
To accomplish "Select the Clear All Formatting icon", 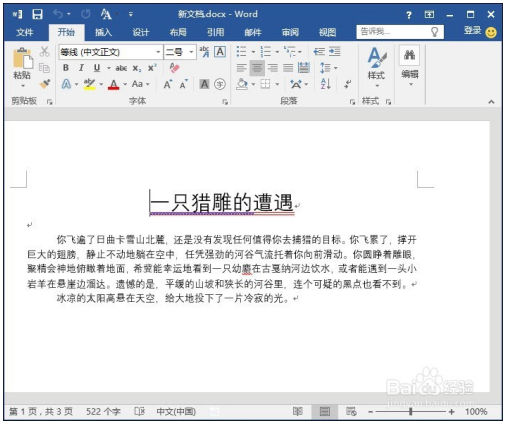I will (174, 68).
